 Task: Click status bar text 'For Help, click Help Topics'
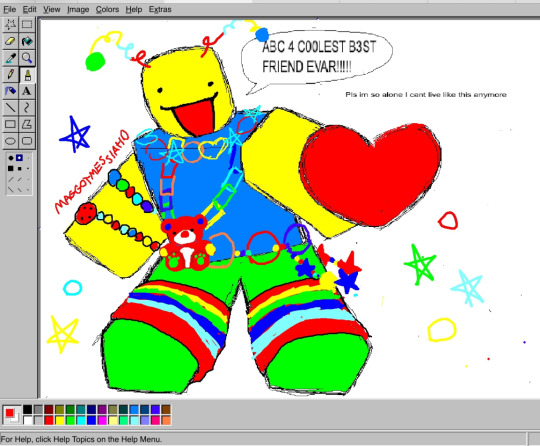click(x=48, y=439)
